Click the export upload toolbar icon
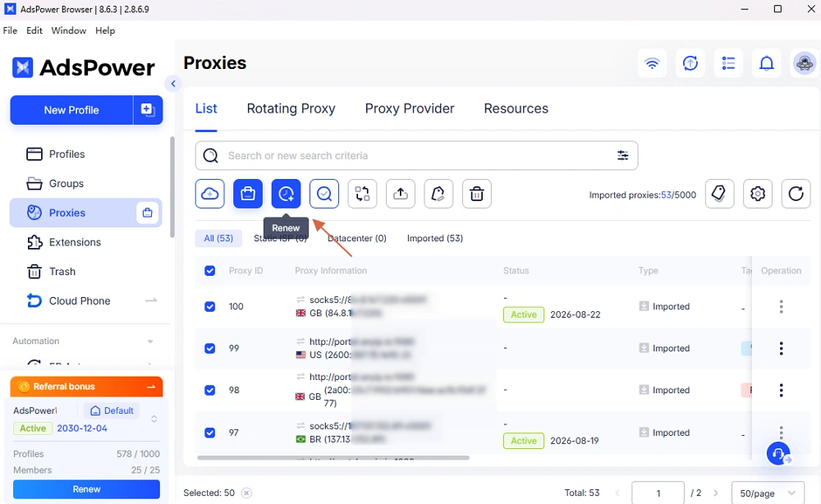 coord(401,194)
